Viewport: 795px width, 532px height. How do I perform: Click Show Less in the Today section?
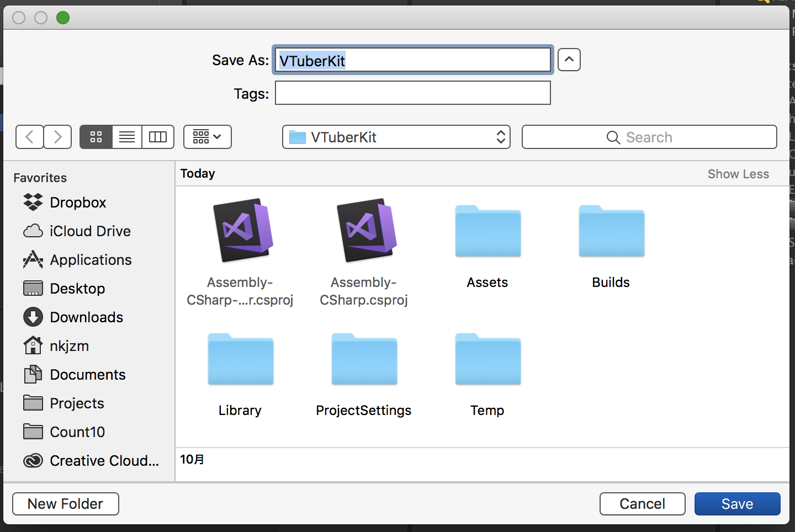tap(738, 174)
